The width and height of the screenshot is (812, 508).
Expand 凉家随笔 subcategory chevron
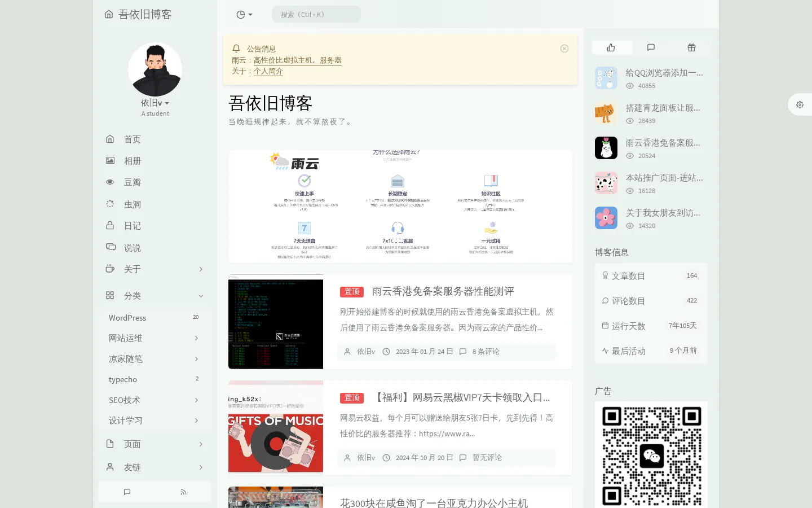pyautogui.click(x=196, y=359)
